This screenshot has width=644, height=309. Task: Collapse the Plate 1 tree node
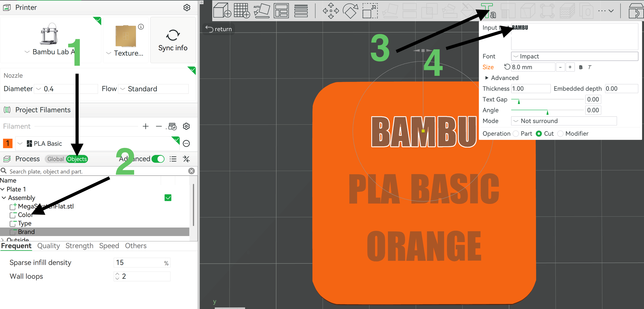(3, 189)
